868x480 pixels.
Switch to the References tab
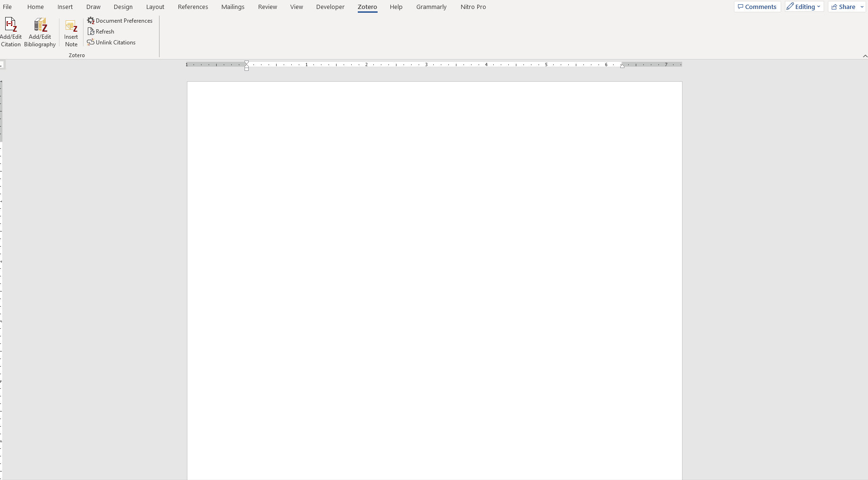(x=193, y=7)
